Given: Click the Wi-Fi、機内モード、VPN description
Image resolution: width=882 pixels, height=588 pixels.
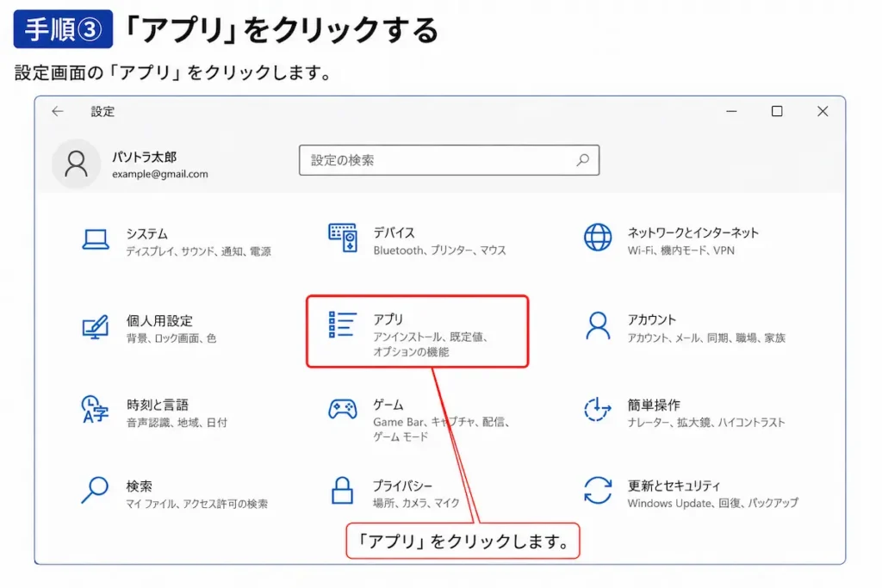Looking at the screenshot, I should [x=680, y=251].
